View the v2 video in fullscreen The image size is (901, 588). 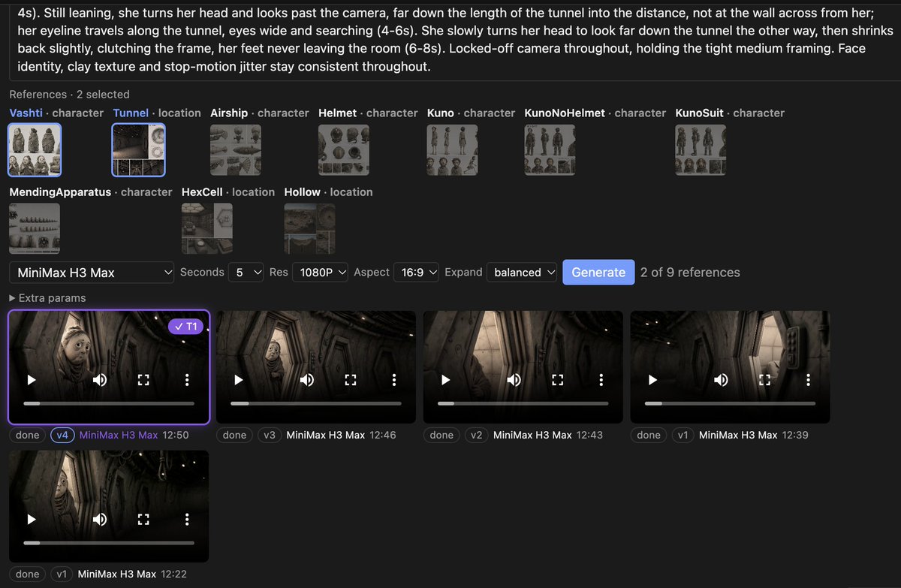[x=558, y=380]
